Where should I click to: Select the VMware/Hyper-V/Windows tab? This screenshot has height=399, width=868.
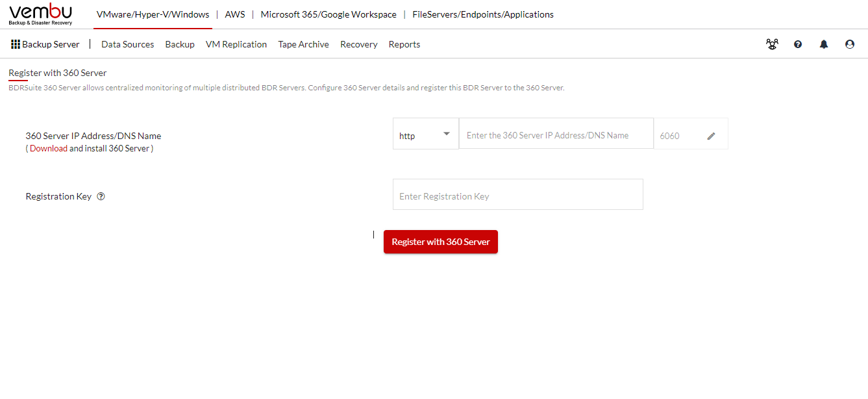pyautogui.click(x=153, y=14)
